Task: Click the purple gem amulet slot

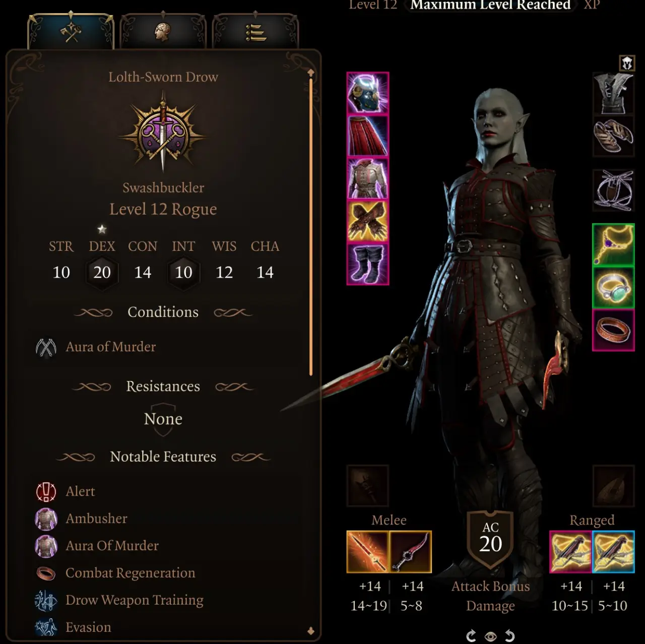Action: (x=613, y=245)
